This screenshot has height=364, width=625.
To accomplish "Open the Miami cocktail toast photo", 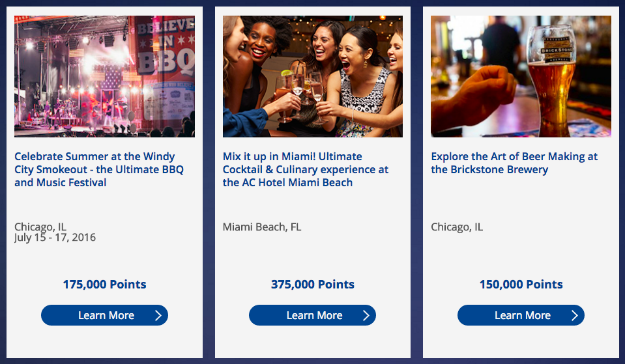I will 313,76.
